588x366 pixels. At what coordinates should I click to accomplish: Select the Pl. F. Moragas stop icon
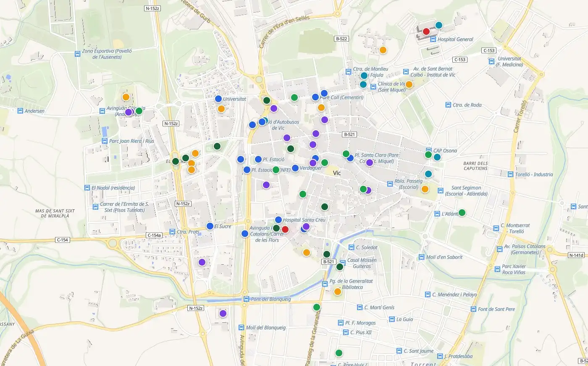pos(341,323)
